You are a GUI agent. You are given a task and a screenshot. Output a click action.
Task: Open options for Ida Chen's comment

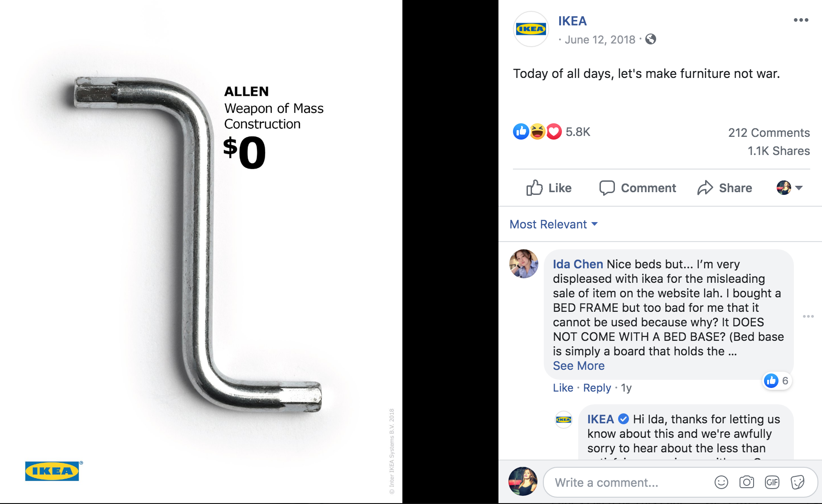click(x=808, y=316)
